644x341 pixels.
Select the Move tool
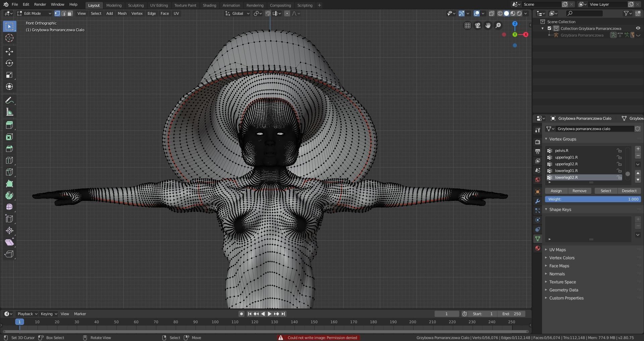(9, 51)
